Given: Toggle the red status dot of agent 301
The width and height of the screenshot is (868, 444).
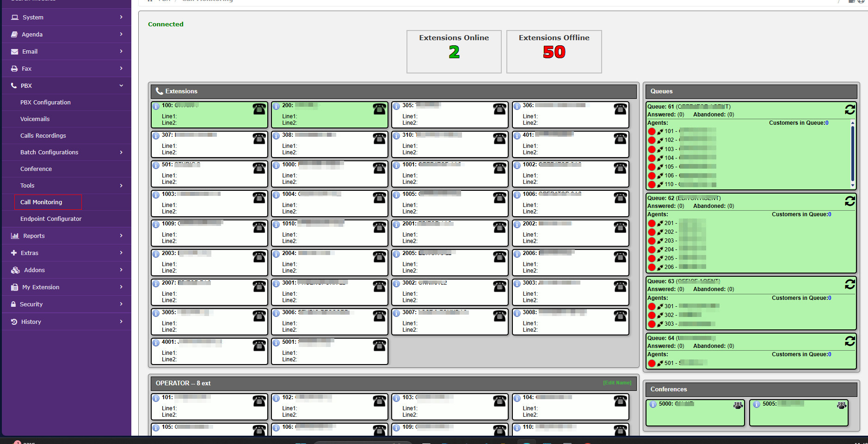Looking at the screenshot, I should tap(652, 306).
